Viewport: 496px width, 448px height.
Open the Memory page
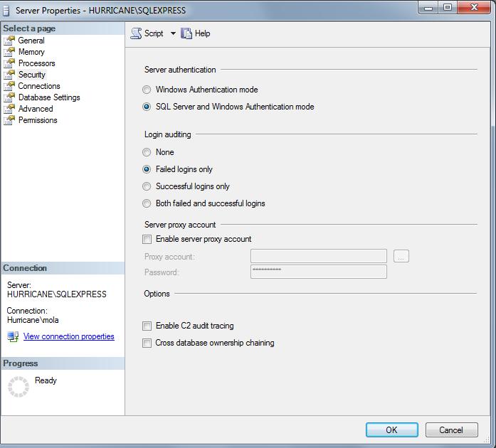pos(31,52)
